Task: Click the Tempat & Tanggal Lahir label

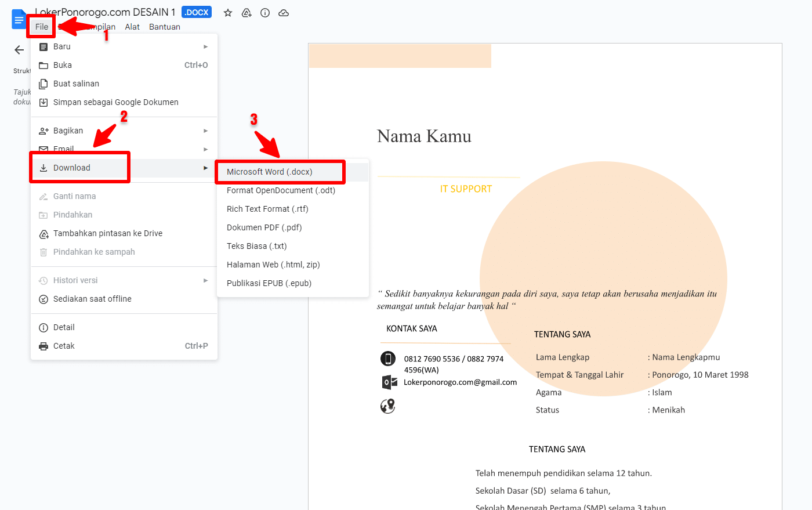Action: 580,375
